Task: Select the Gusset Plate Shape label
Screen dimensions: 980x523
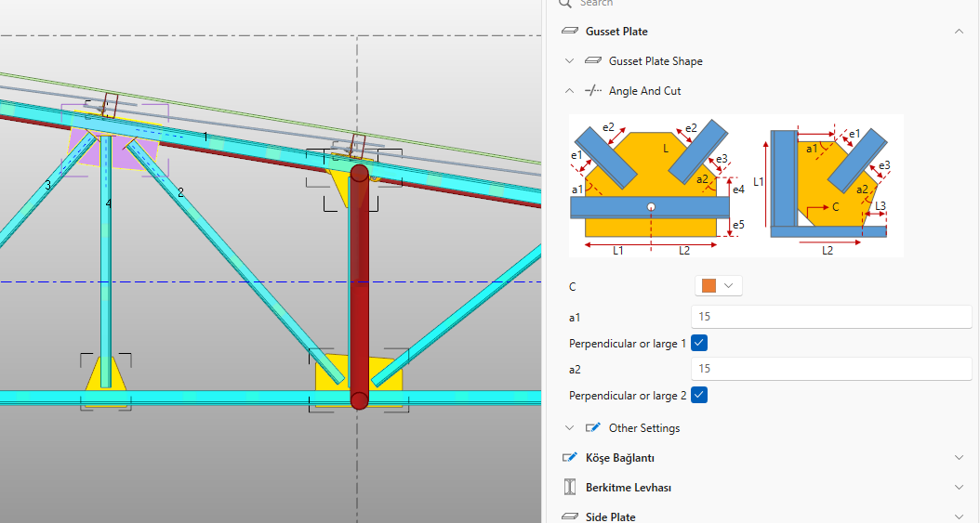Action: tap(656, 61)
